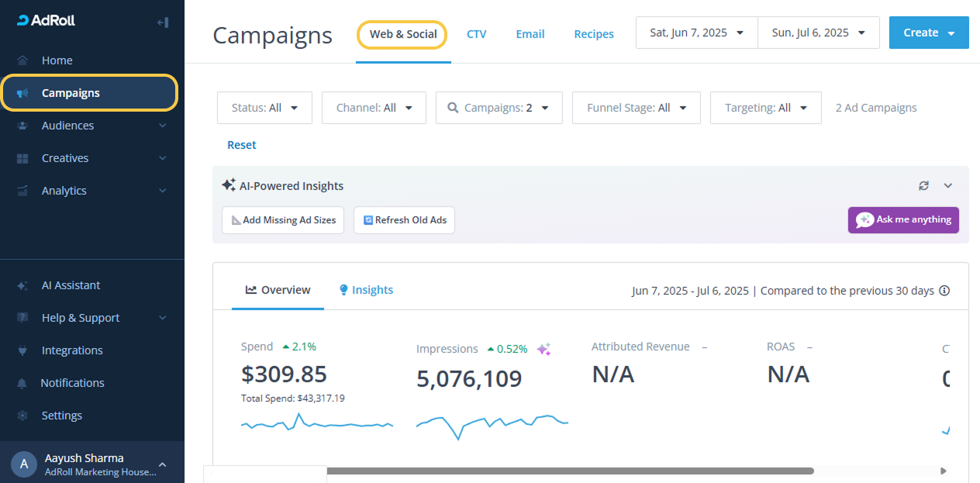Click the Home icon in the sidebar

[22, 60]
